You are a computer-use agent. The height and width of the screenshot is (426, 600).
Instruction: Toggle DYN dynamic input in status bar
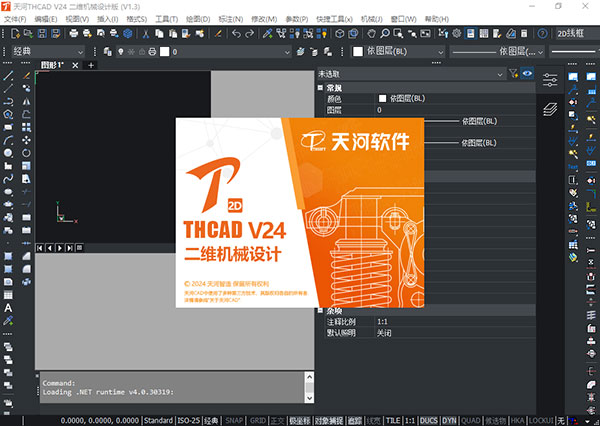[x=449, y=420]
